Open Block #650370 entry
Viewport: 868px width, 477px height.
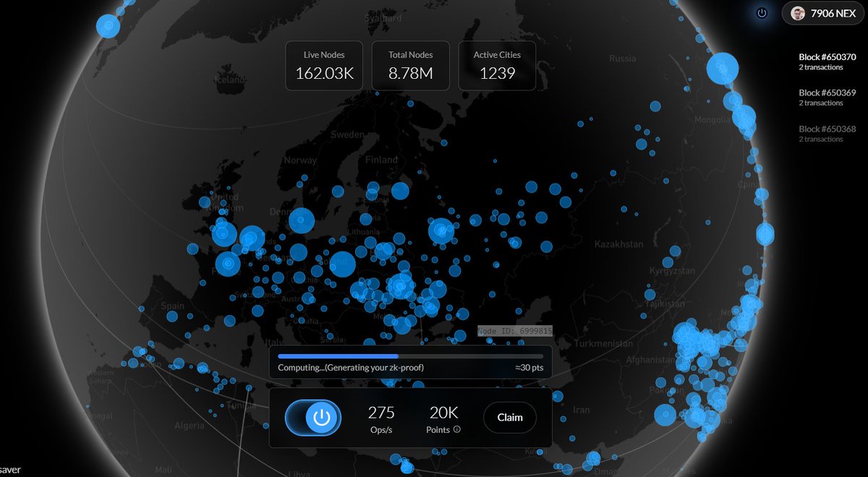tap(827, 61)
